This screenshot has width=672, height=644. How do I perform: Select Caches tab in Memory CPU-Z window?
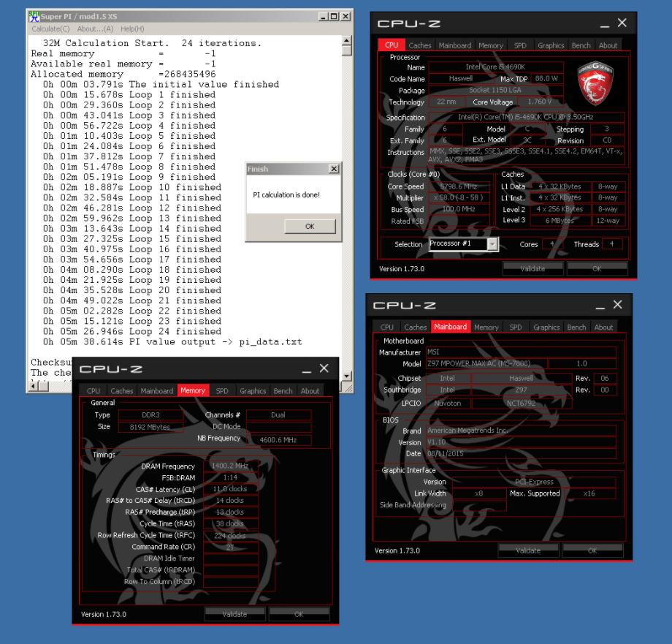pos(122,391)
